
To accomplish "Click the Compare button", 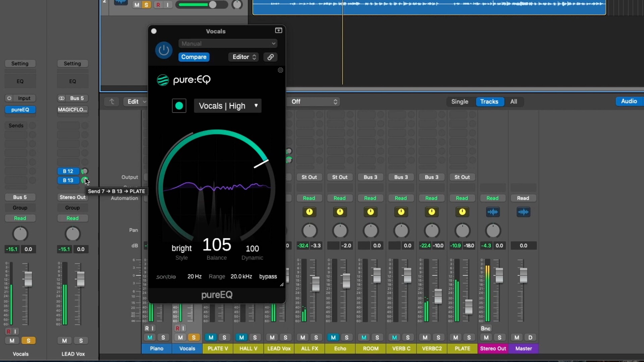I will pyautogui.click(x=194, y=57).
